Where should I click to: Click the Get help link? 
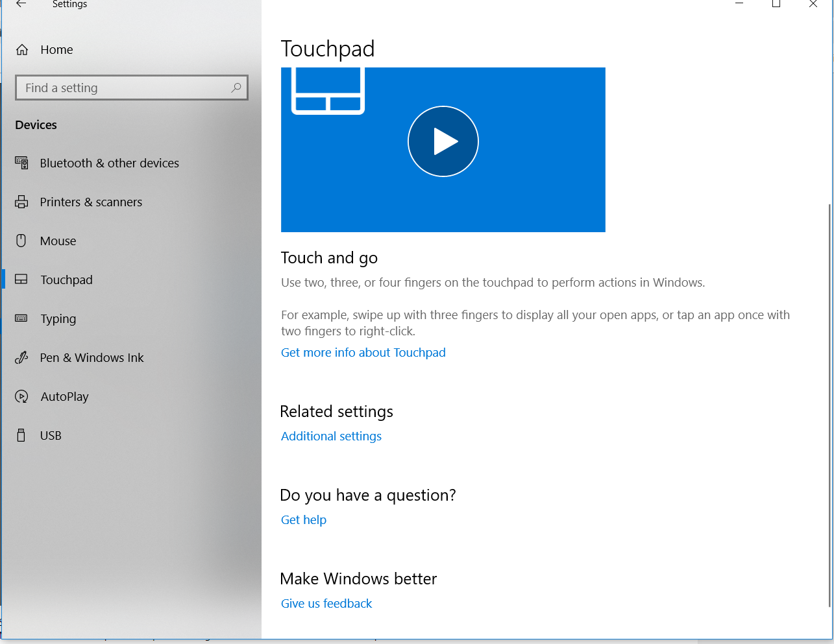coord(304,519)
